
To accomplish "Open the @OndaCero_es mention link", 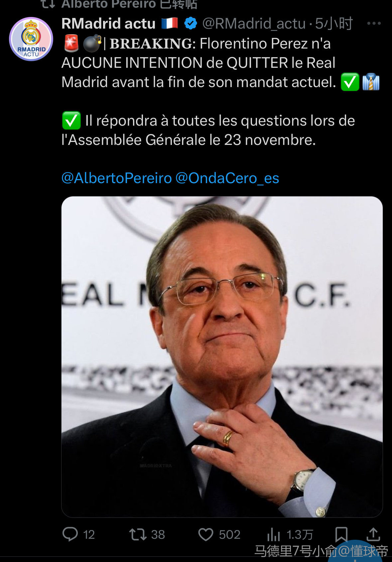I will point(227,178).
